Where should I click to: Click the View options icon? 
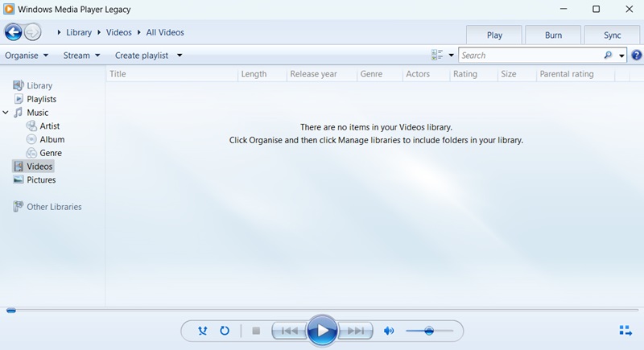(436, 55)
